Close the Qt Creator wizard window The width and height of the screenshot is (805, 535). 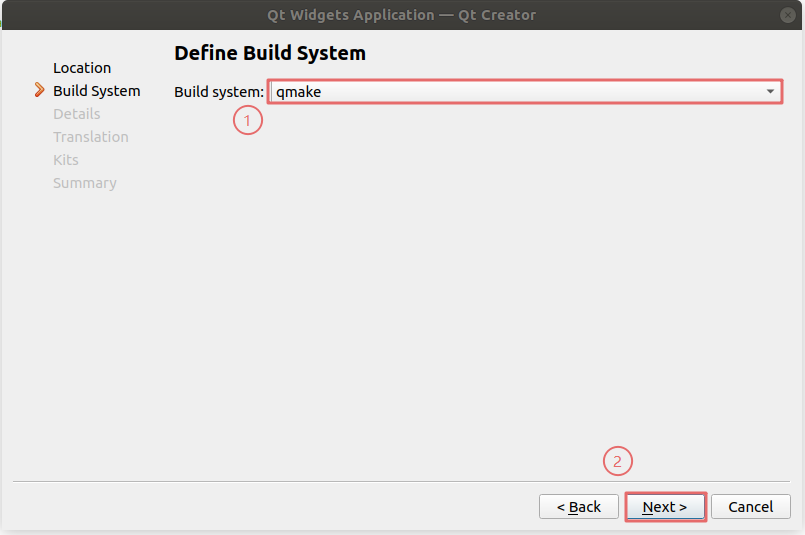click(x=788, y=14)
